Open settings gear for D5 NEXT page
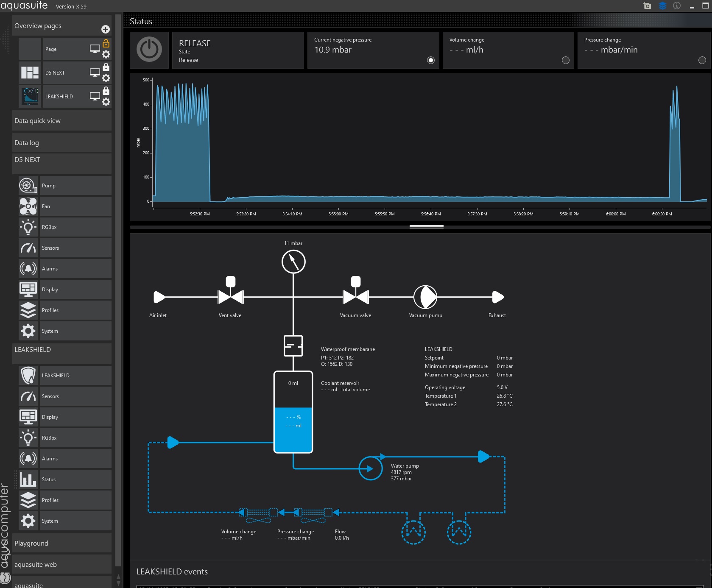The image size is (712, 588). click(x=106, y=78)
